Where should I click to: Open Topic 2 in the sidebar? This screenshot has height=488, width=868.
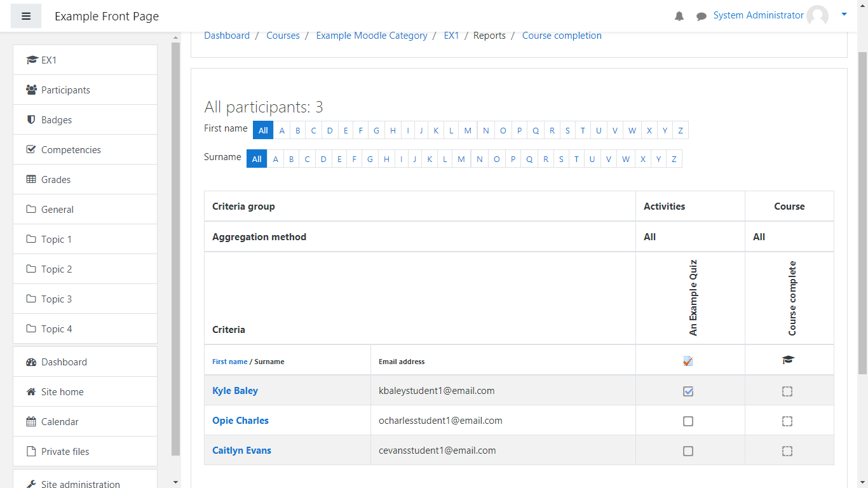coord(57,269)
